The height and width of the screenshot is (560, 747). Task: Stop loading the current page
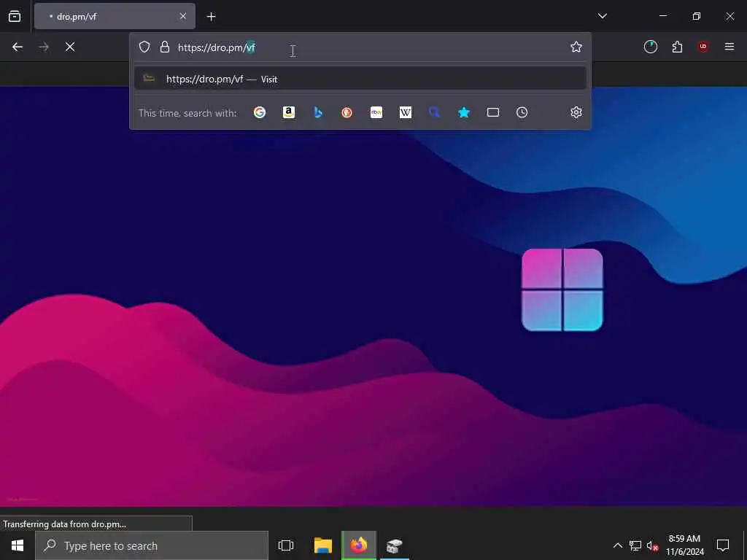pyautogui.click(x=70, y=47)
